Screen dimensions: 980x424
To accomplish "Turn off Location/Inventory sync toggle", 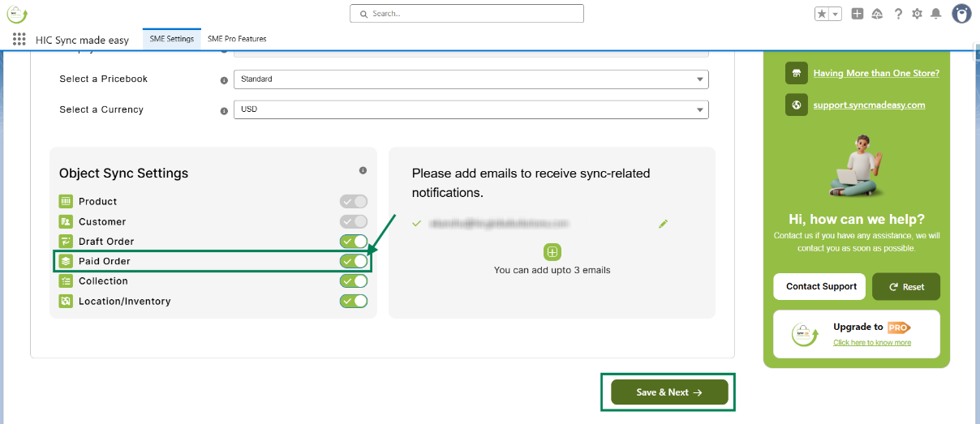I will point(354,301).
